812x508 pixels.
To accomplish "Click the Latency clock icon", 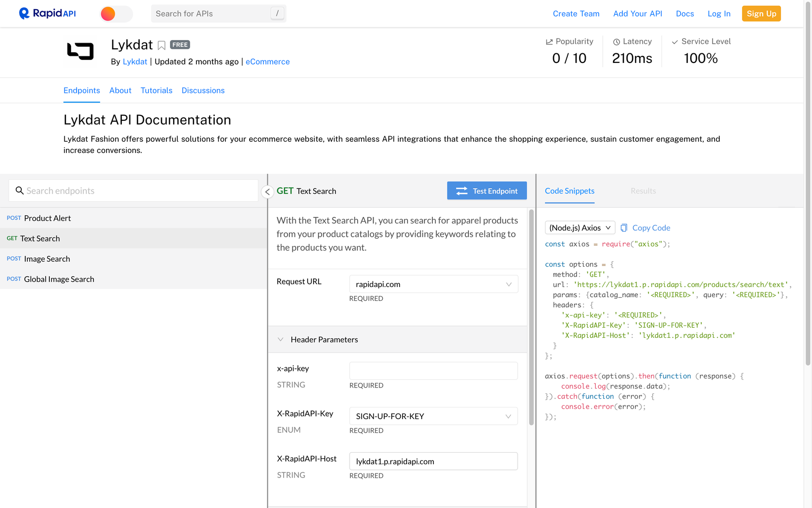I will coord(616,42).
